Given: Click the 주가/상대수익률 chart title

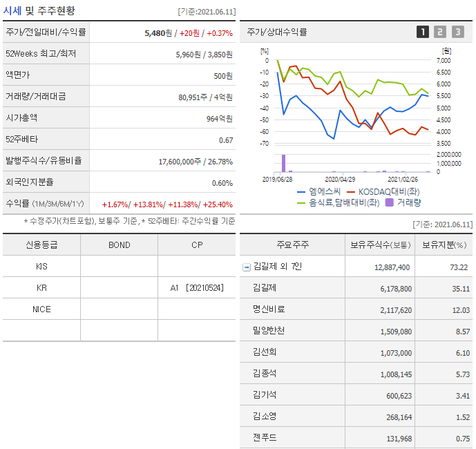Looking at the screenshot, I should coord(277,32).
